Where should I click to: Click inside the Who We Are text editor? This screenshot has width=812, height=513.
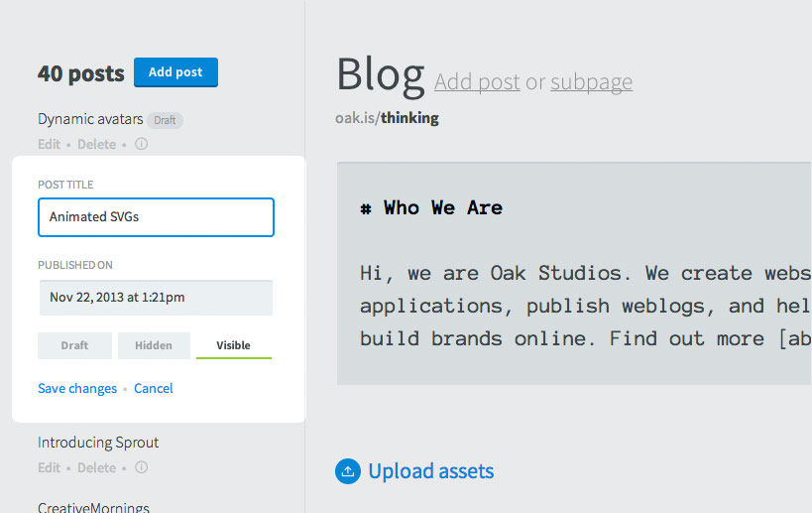574,274
